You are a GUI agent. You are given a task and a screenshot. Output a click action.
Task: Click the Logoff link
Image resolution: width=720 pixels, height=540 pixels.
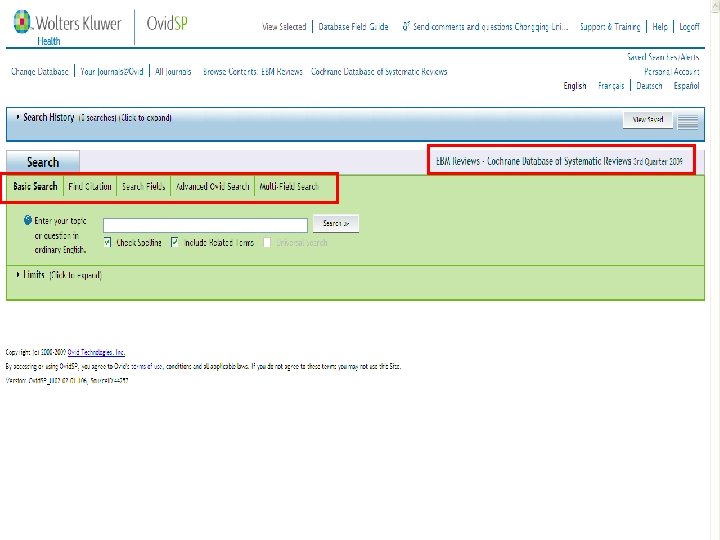(x=689, y=27)
